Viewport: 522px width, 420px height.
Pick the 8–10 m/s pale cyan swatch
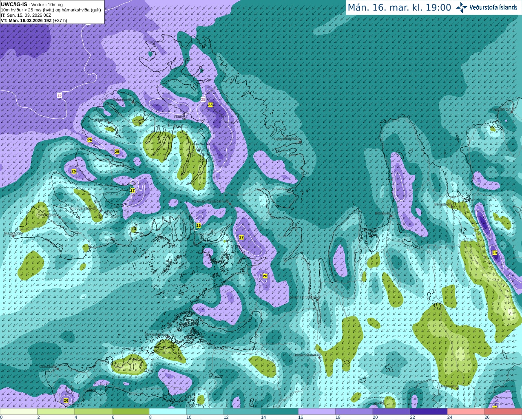[168, 411]
